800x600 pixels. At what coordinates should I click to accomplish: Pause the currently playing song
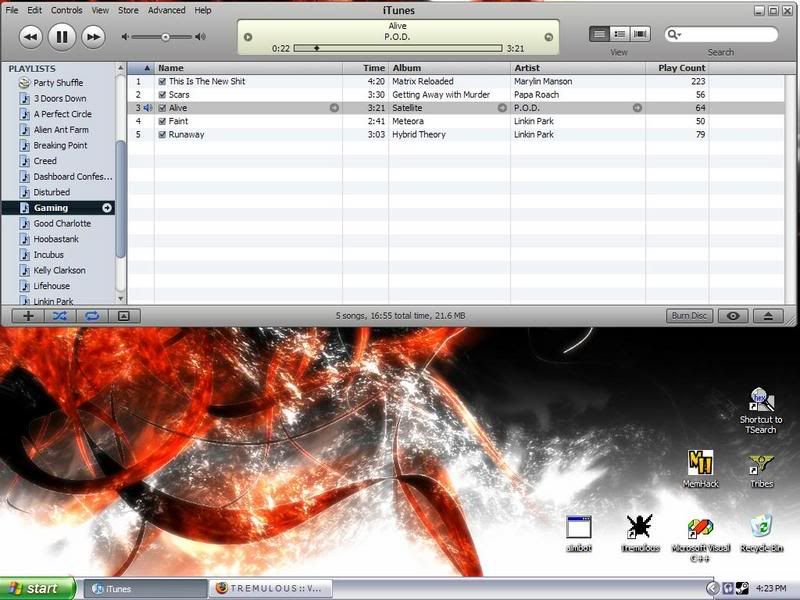click(62, 37)
